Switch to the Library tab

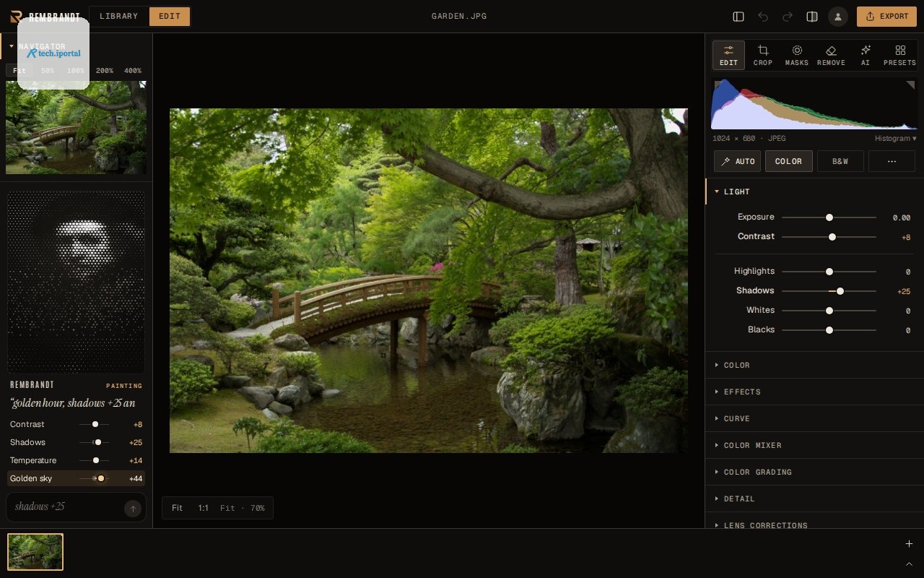coord(119,17)
